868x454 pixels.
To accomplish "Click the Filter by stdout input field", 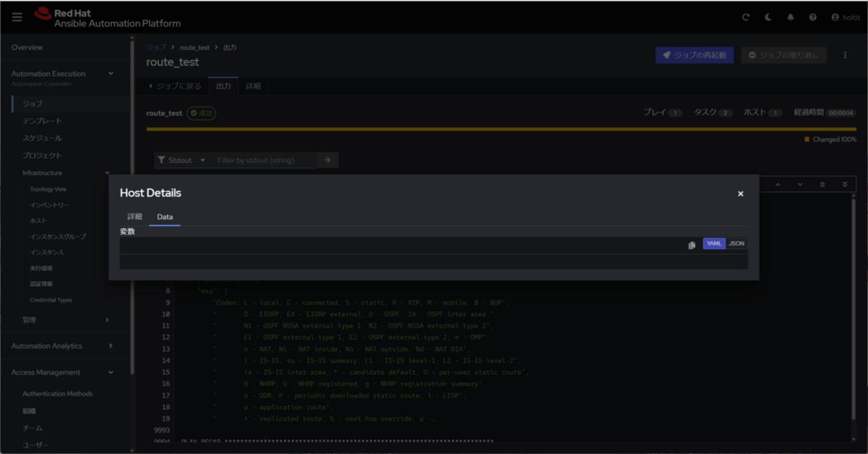I will [x=264, y=160].
